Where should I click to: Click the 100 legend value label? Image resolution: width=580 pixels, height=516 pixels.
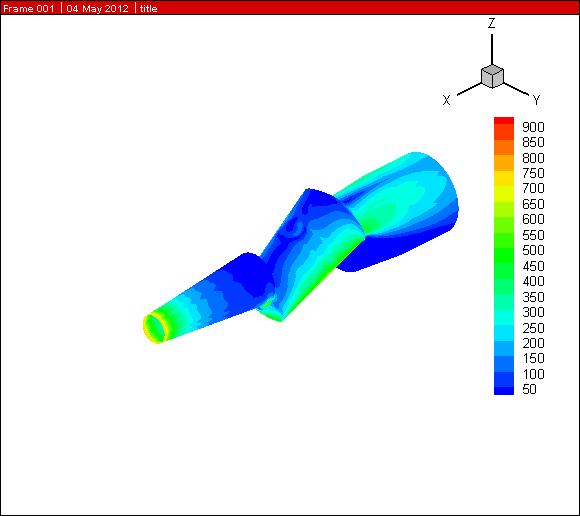[x=533, y=374]
